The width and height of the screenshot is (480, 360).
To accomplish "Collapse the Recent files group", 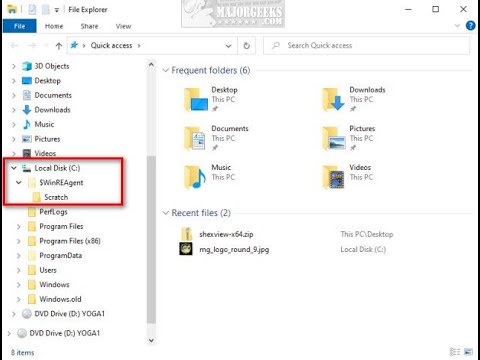I will coord(165,213).
